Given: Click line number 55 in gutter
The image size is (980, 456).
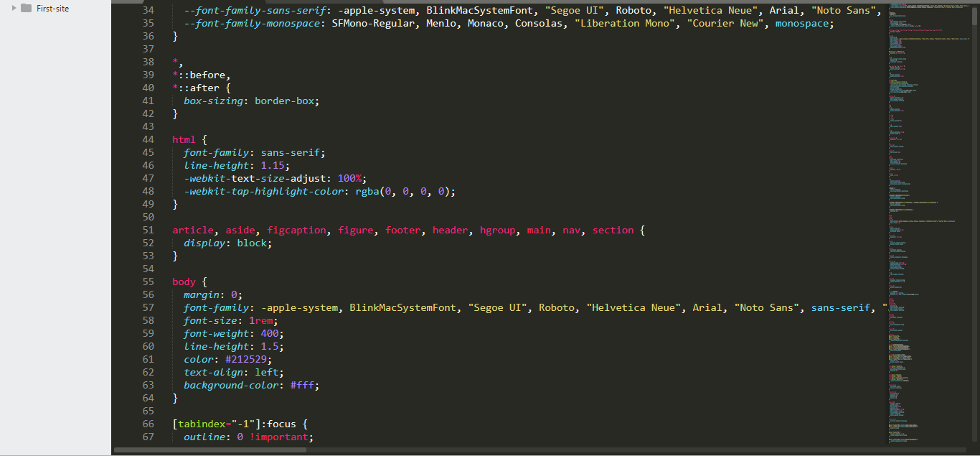Looking at the screenshot, I should coord(148,281).
